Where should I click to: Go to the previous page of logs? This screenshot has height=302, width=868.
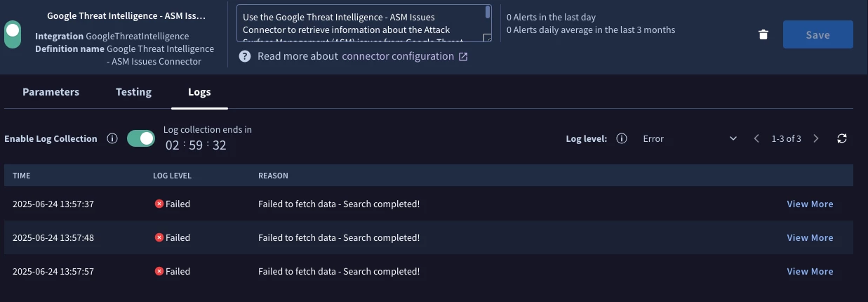(x=756, y=138)
